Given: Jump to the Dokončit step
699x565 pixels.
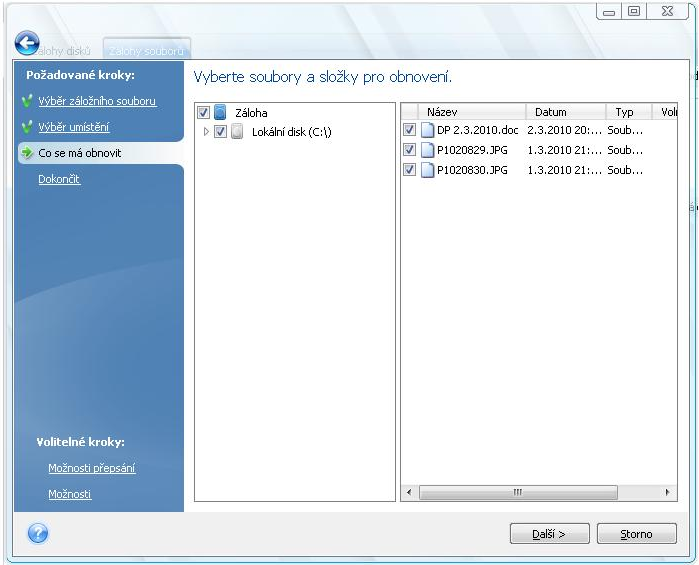Looking at the screenshot, I should click(x=59, y=179).
